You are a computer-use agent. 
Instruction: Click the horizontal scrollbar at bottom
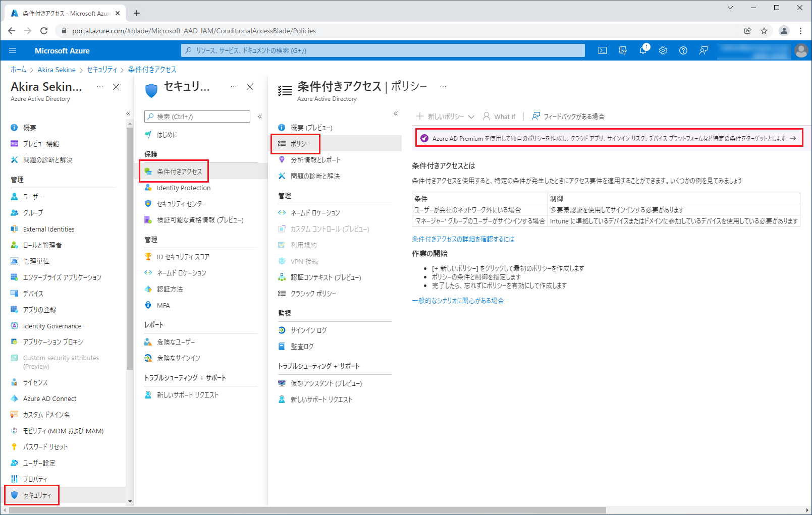coord(307,510)
